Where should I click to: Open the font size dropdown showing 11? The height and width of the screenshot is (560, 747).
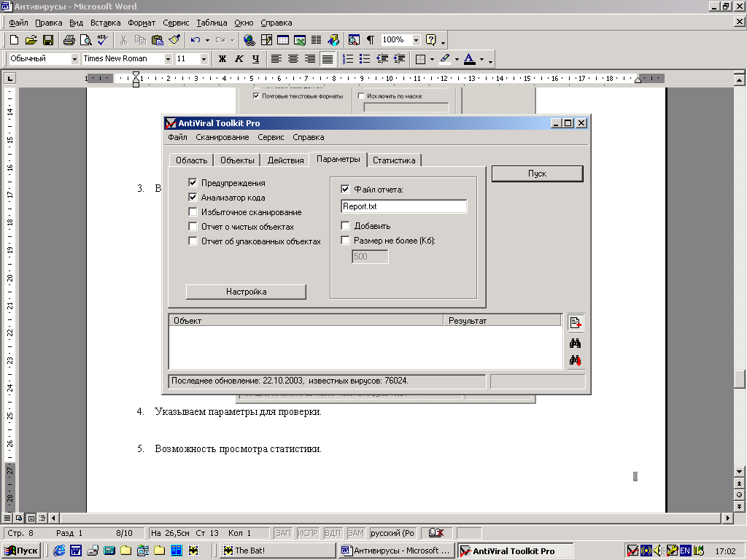point(204,59)
